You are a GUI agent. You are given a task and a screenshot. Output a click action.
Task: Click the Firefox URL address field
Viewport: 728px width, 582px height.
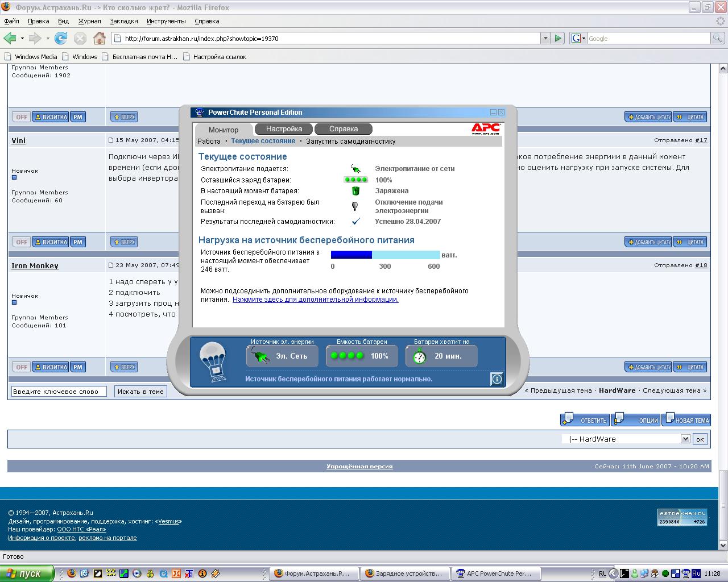[326, 38]
